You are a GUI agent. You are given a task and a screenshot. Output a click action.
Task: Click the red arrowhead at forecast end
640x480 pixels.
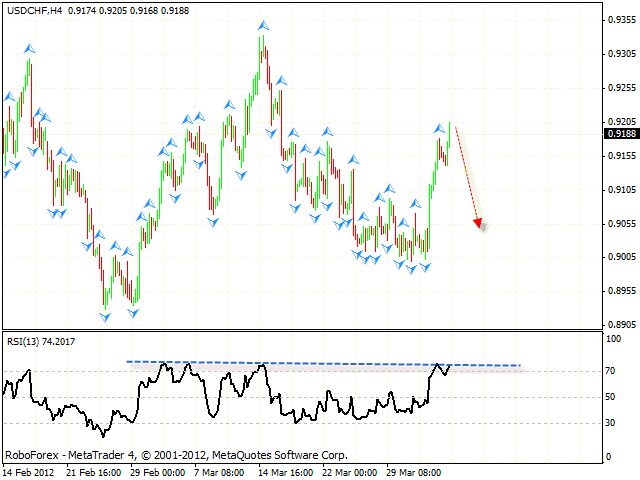pos(479,223)
